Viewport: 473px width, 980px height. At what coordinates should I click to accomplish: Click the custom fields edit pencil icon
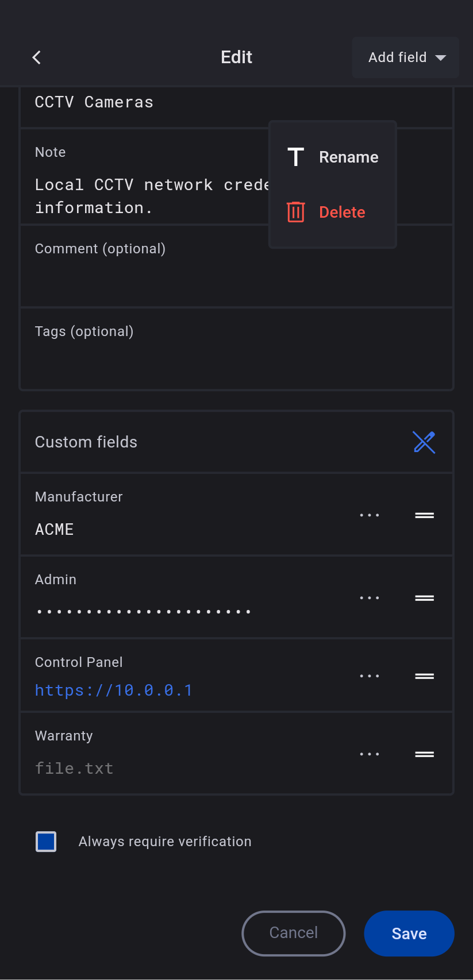point(424,442)
